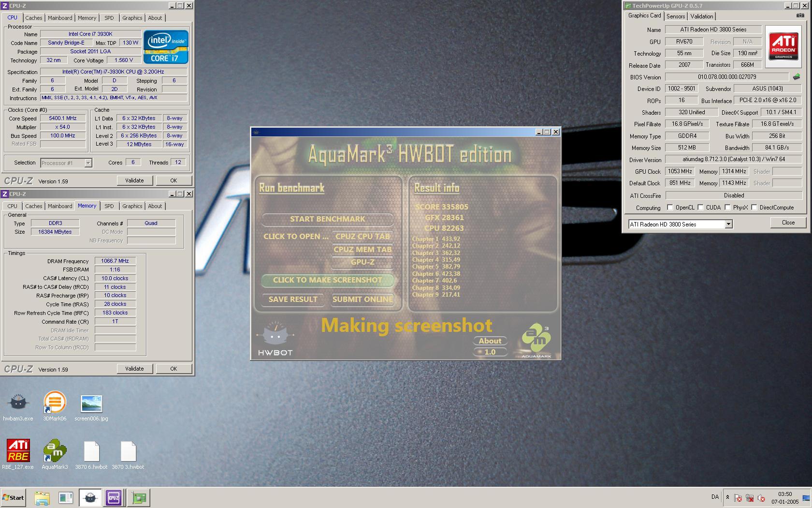Image resolution: width=812 pixels, height=508 pixels.
Task: Open CPUZ MEM TAB from AquaMark
Action: (362, 250)
